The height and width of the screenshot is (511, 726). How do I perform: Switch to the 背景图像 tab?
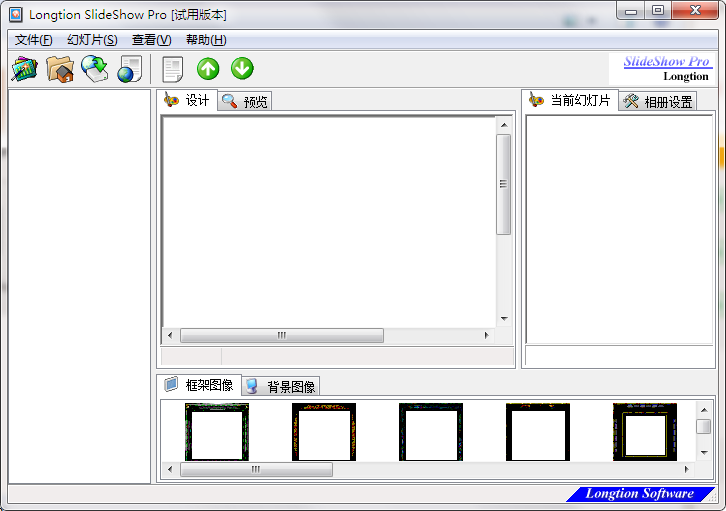281,386
